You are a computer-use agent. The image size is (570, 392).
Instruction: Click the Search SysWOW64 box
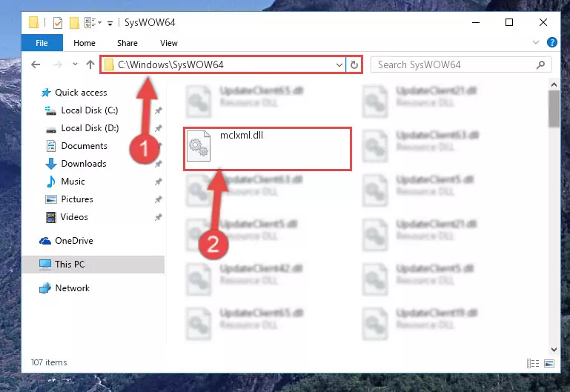coord(460,64)
